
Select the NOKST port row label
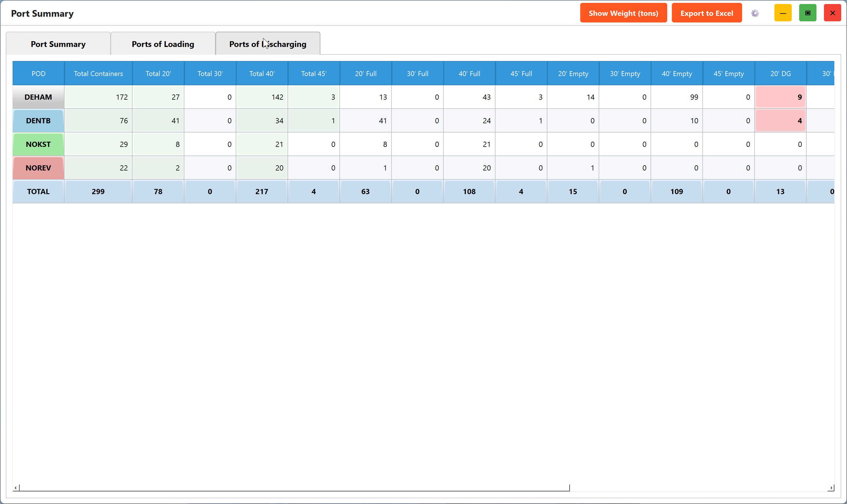[x=38, y=144]
